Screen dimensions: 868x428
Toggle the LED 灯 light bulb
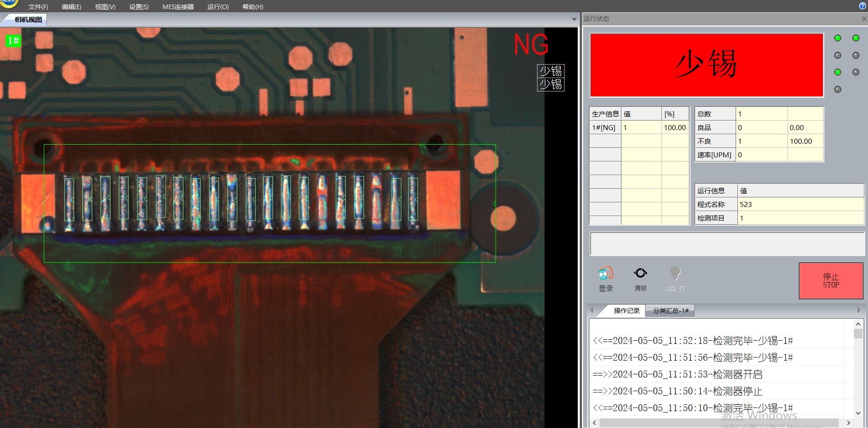[x=675, y=274]
